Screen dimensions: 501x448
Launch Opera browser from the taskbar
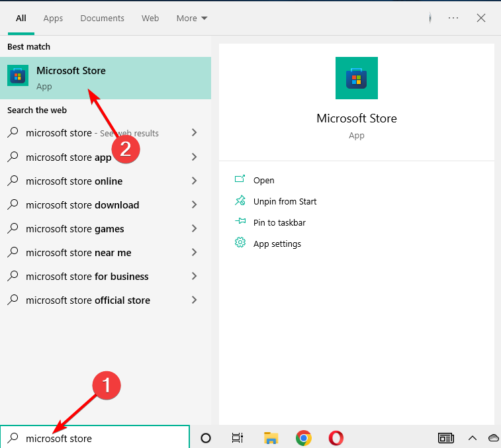[x=336, y=438]
